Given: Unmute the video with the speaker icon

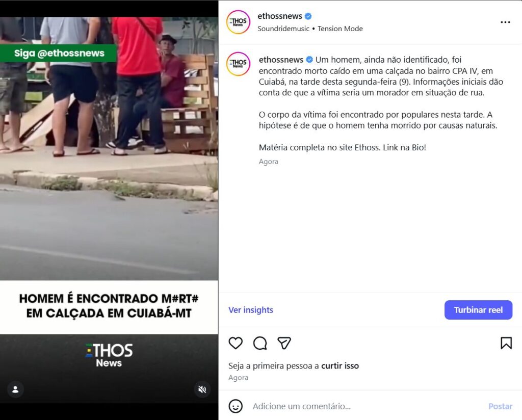Looking at the screenshot, I should 202,389.
